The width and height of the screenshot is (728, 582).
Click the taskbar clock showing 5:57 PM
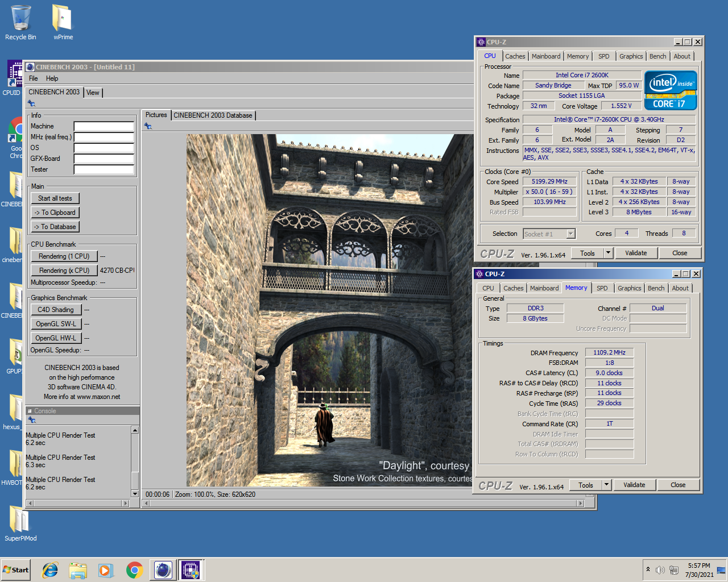699,570
